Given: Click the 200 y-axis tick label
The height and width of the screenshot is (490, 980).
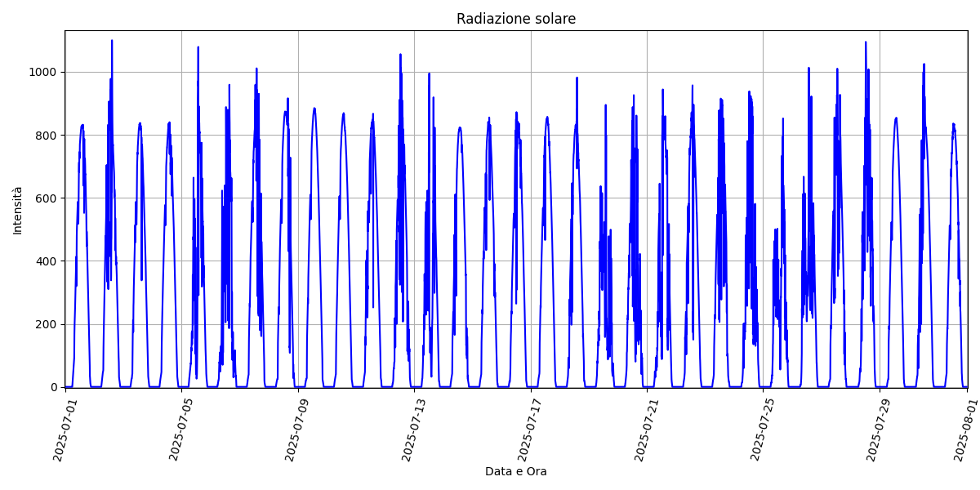Looking at the screenshot, I should (x=47, y=324).
